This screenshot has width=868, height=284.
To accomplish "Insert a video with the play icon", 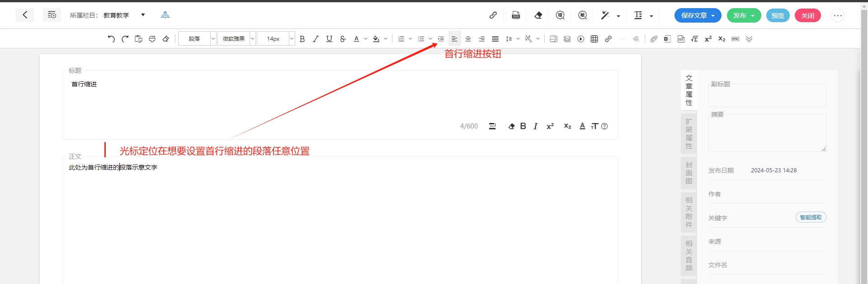I will coord(580,39).
